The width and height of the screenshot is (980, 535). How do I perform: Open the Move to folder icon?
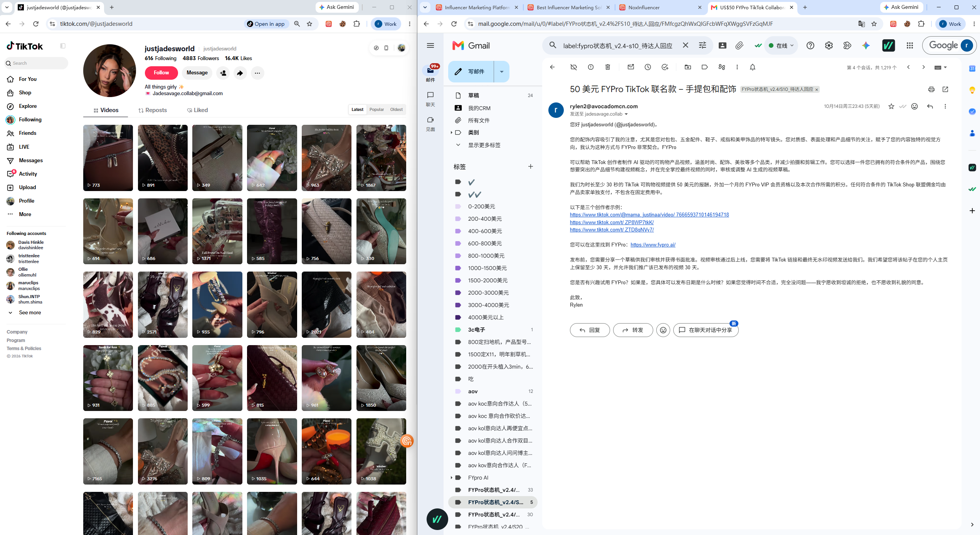[688, 67]
